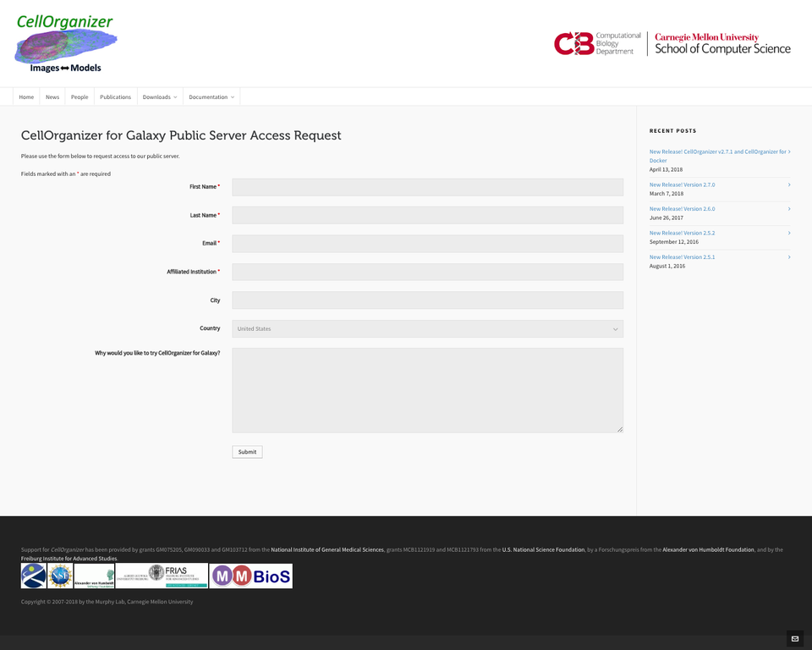Click the 'September 12, 2016' post date
Image resolution: width=812 pixels, height=650 pixels.
674,242
